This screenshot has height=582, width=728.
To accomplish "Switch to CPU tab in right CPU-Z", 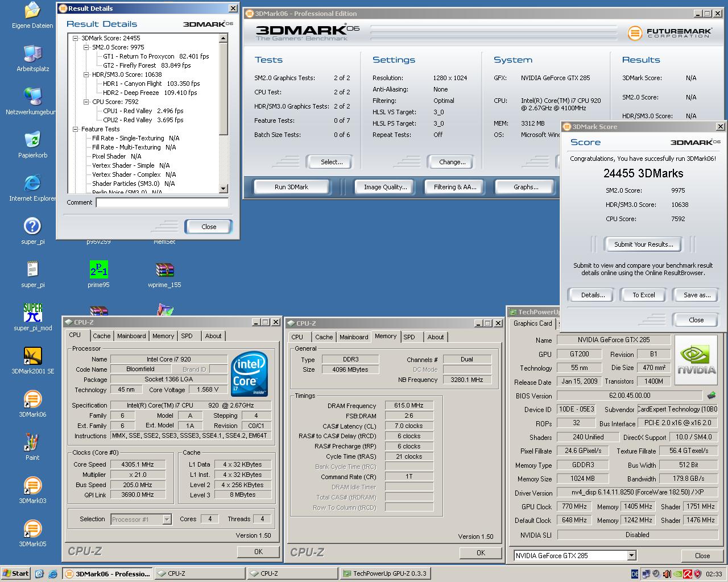I will tap(297, 337).
